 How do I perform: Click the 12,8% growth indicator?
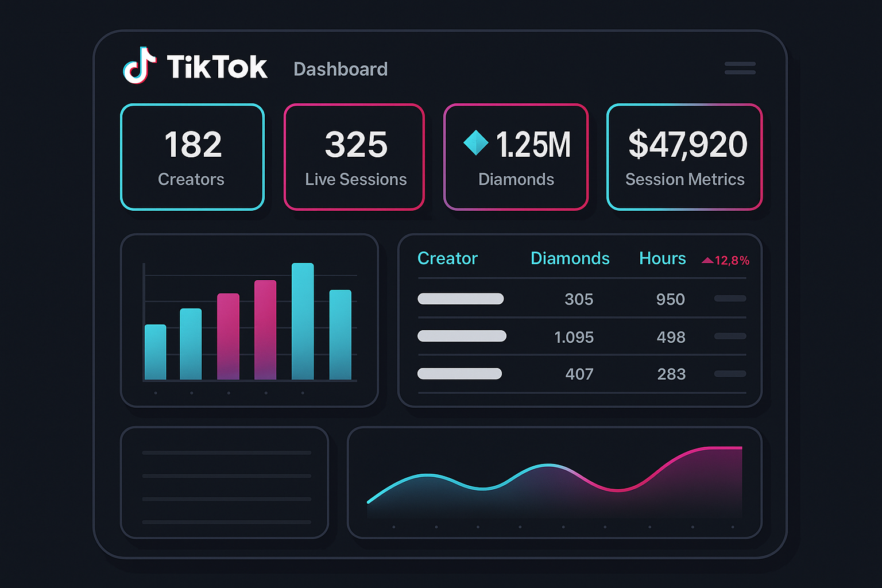click(725, 261)
